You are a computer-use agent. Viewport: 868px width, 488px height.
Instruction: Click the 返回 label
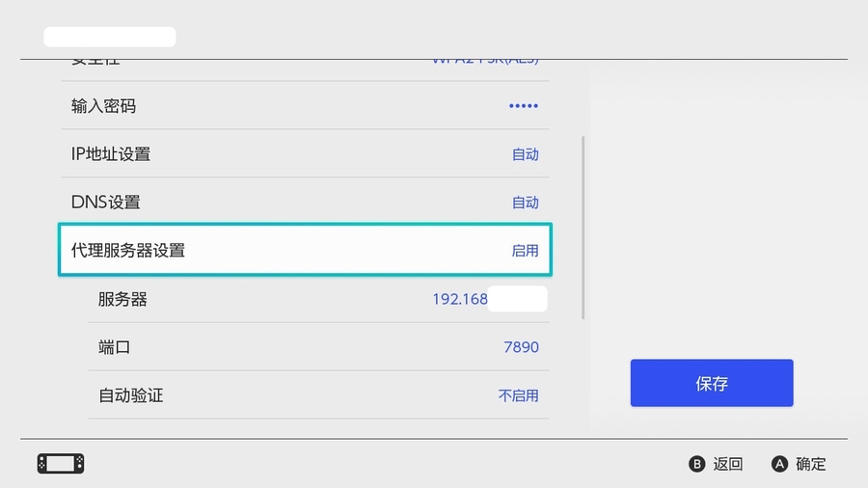tap(728, 464)
